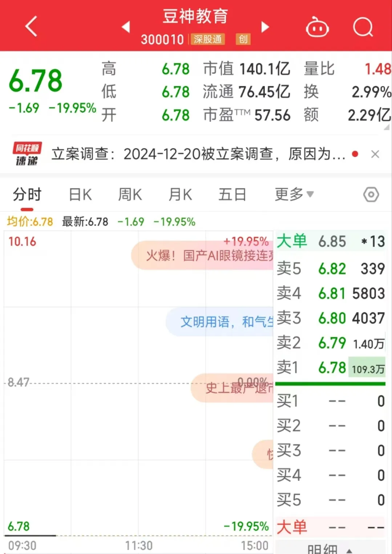The image size is (392, 554).
Task: Switch to the 周K tab
Action: (130, 195)
